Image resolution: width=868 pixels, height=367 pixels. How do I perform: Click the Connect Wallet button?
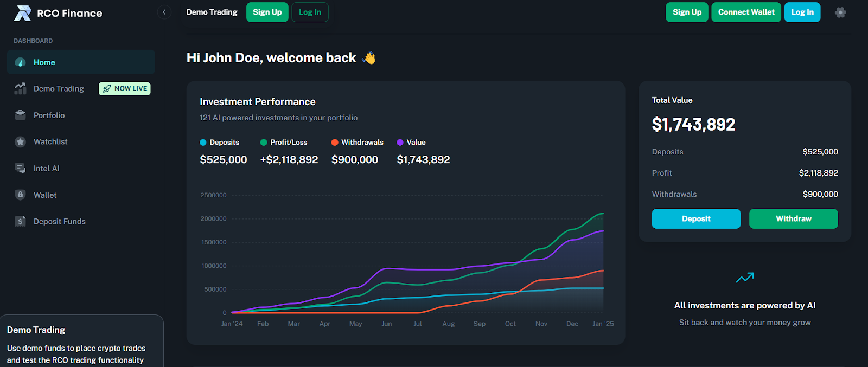coord(746,12)
